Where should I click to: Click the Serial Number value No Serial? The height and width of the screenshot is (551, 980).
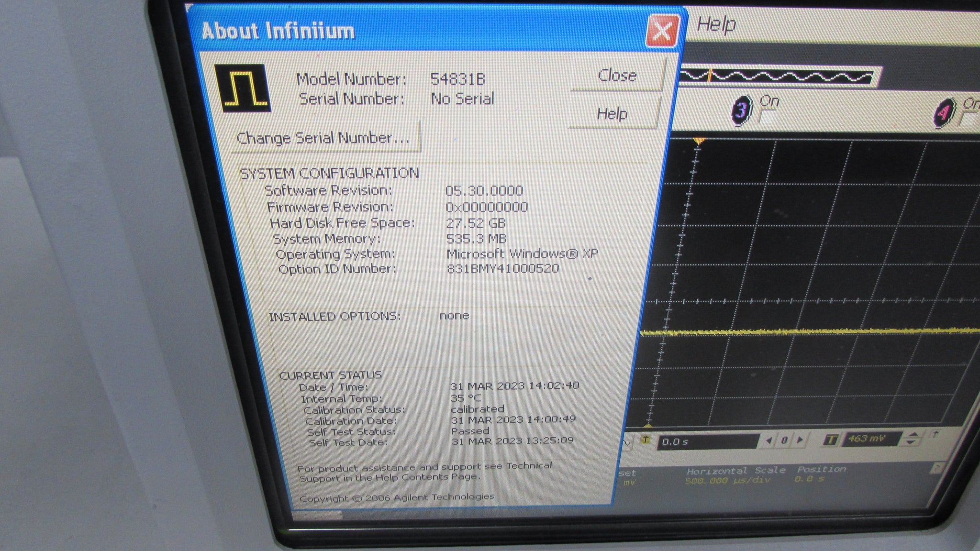click(x=462, y=99)
